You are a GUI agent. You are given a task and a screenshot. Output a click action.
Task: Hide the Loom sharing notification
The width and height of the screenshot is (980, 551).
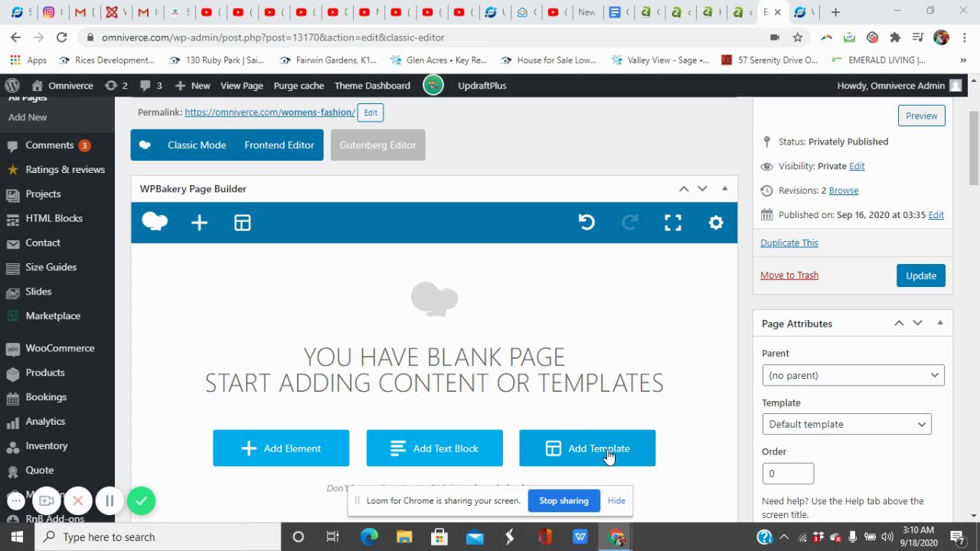[x=616, y=500]
